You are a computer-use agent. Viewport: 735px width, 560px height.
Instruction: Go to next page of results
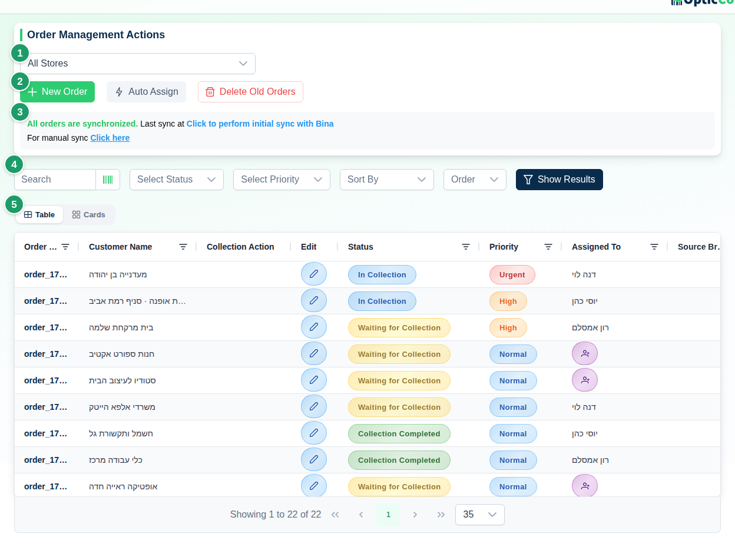[x=415, y=515]
